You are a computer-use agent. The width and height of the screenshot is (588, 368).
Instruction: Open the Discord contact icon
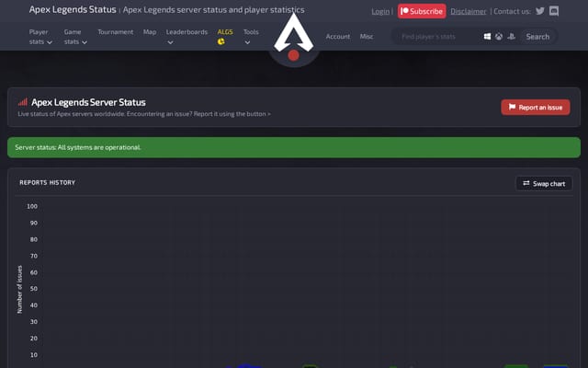click(554, 11)
